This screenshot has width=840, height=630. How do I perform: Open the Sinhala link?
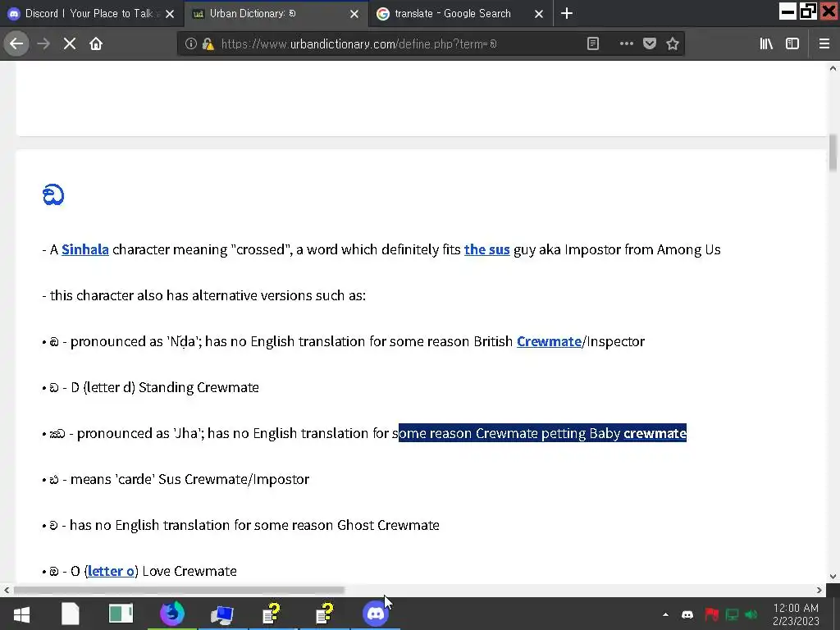(85, 249)
